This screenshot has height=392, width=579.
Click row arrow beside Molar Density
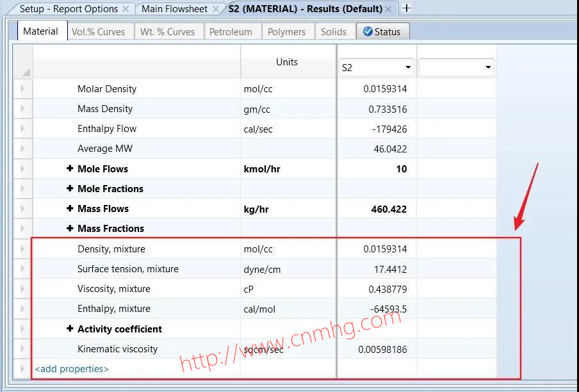pyautogui.click(x=22, y=89)
